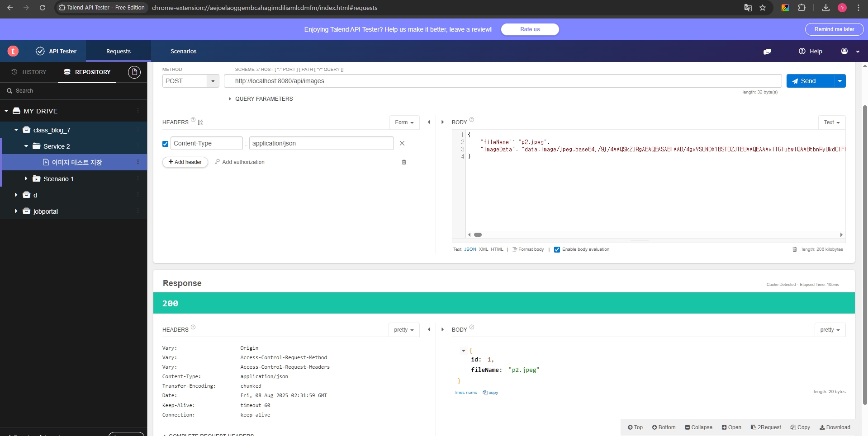Switch to the Scenarios tab
The height and width of the screenshot is (436, 868).
pyautogui.click(x=184, y=51)
